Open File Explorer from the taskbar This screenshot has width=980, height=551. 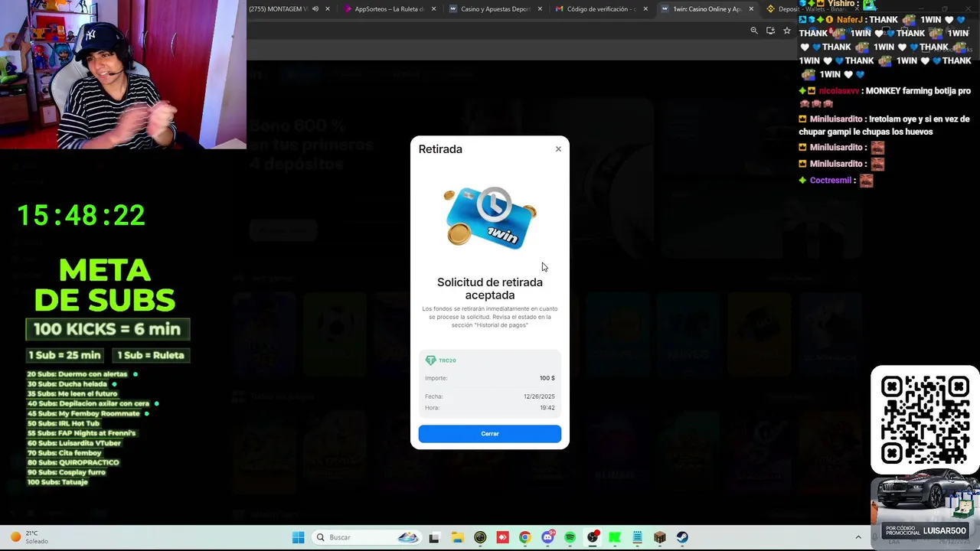457,537
